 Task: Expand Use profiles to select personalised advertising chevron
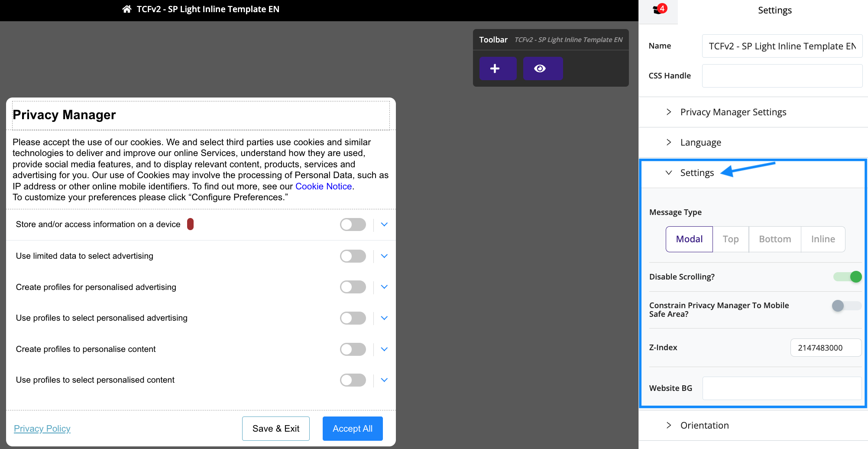[x=384, y=318]
